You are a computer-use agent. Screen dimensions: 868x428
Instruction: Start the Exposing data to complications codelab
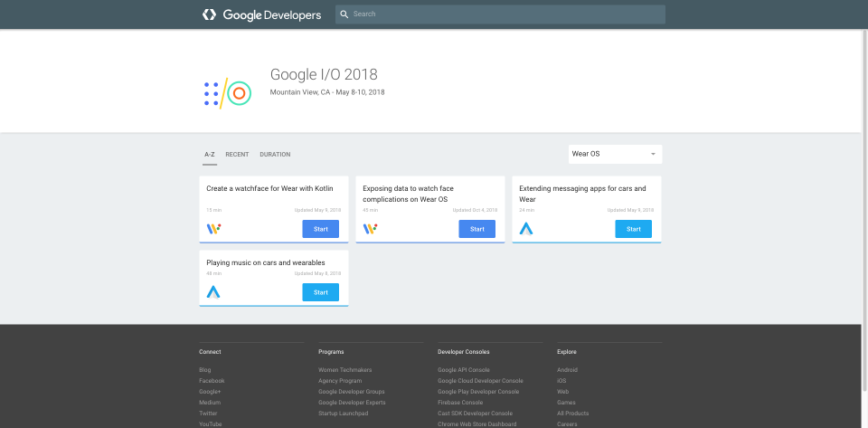(477, 229)
